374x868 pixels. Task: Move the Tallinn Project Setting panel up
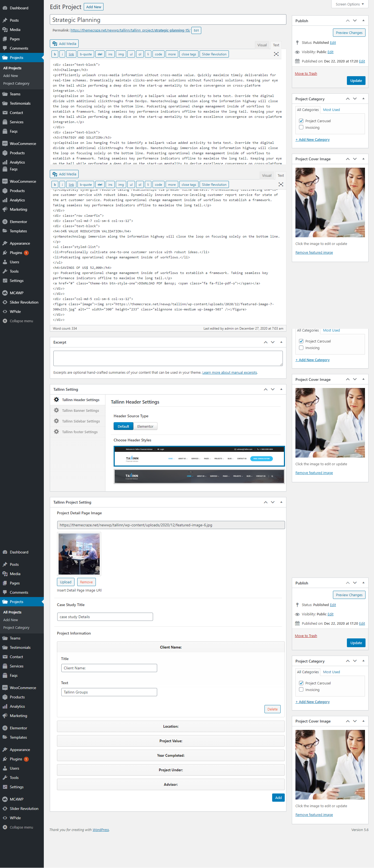(265, 502)
